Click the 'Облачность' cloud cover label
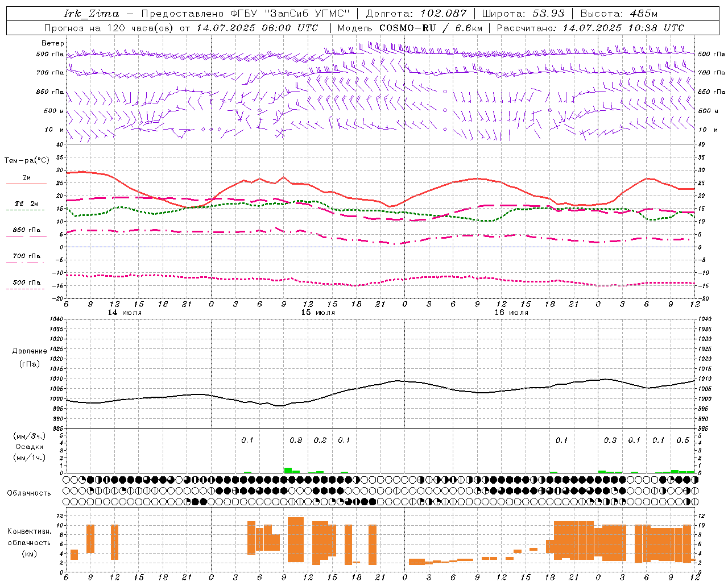 [x=29, y=493]
